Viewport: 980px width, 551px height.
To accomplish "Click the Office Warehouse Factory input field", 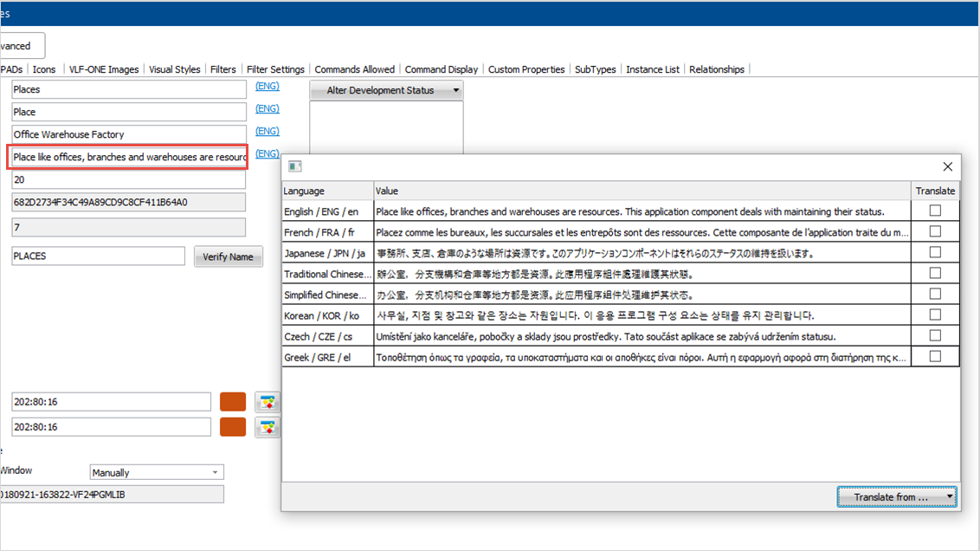I will [x=129, y=134].
